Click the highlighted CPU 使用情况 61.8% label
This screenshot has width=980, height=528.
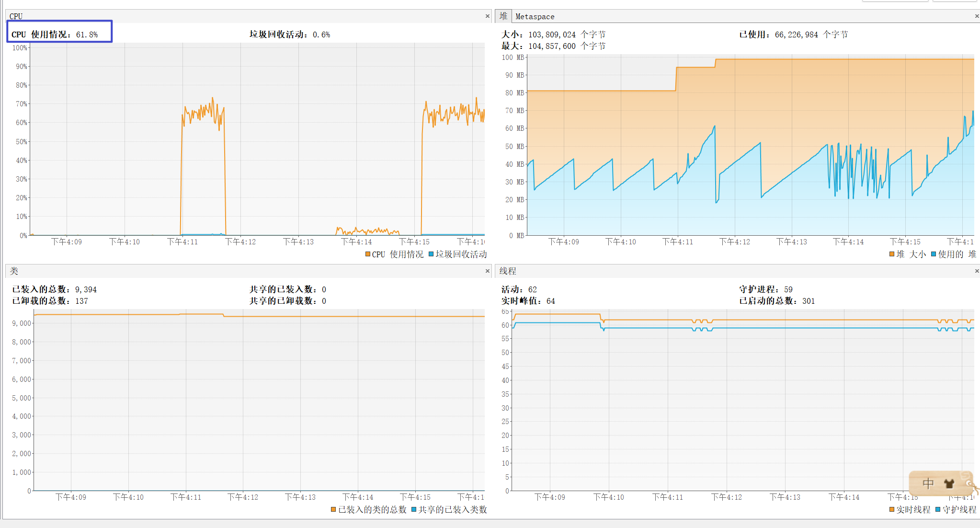[55, 34]
